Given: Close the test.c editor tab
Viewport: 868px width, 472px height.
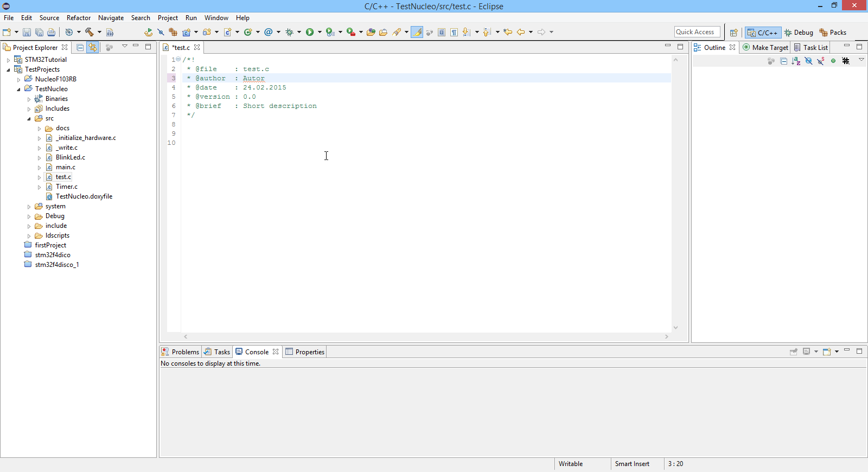Looking at the screenshot, I should tap(197, 47).
